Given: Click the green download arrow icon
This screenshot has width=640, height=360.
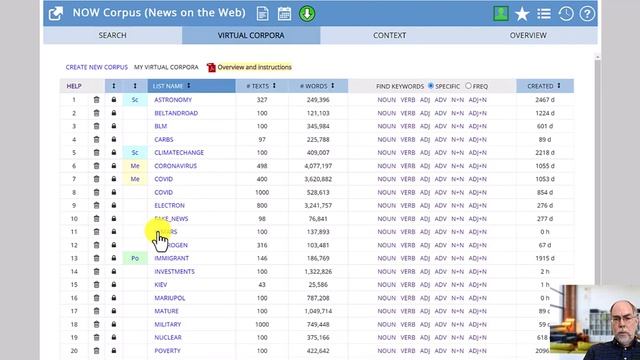Looking at the screenshot, I should pyautogui.click(x=307, y=13).
